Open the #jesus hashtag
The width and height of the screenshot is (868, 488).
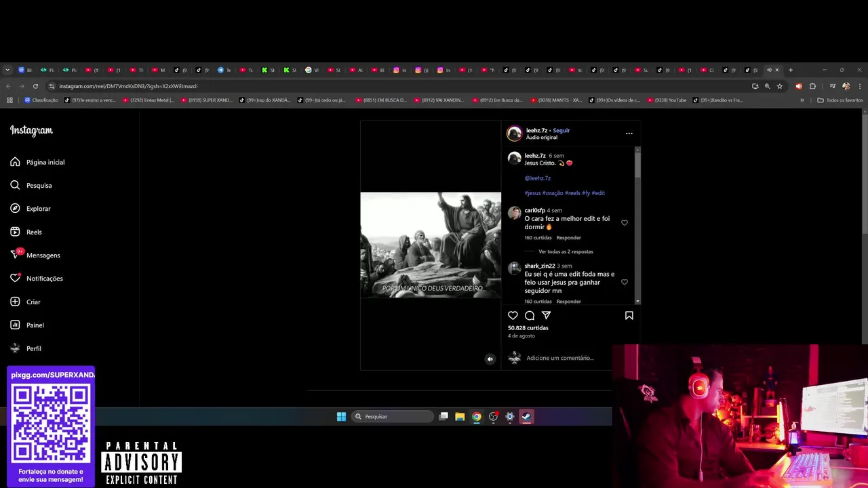pos(532,193)
